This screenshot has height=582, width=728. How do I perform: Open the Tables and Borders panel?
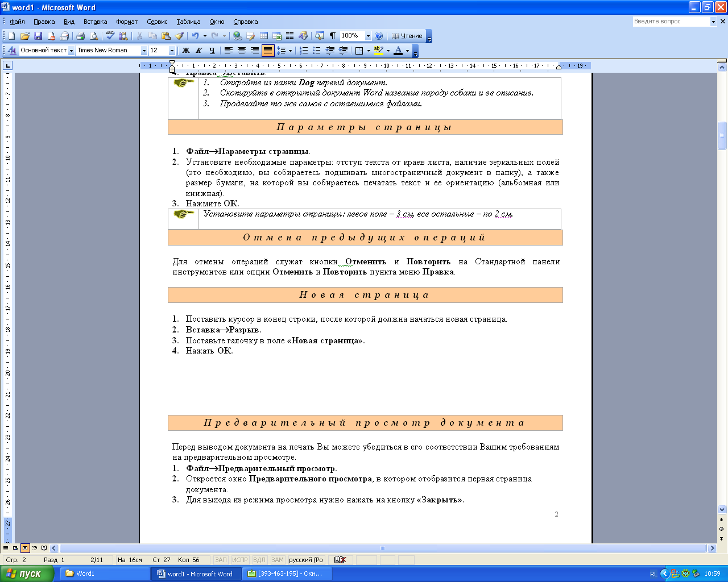coord(251,36)
